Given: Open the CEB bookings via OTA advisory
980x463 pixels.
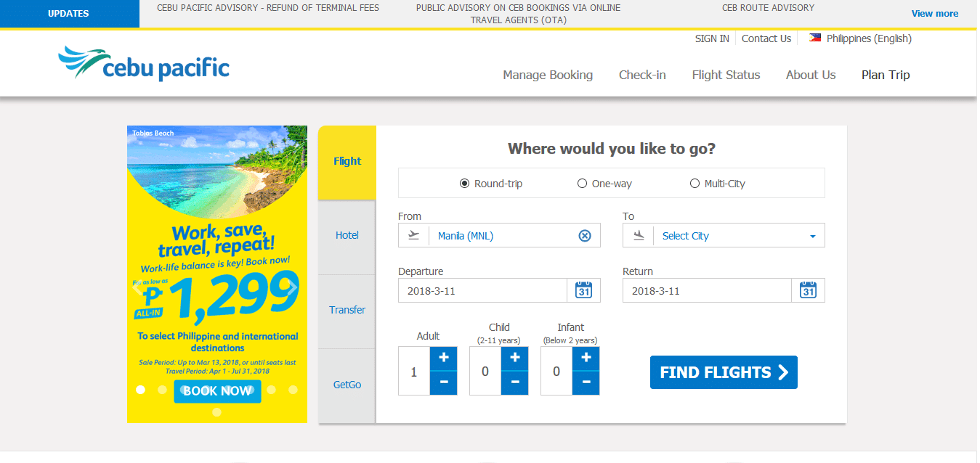Looking at the screenshot, I should (x=518, y=14).
